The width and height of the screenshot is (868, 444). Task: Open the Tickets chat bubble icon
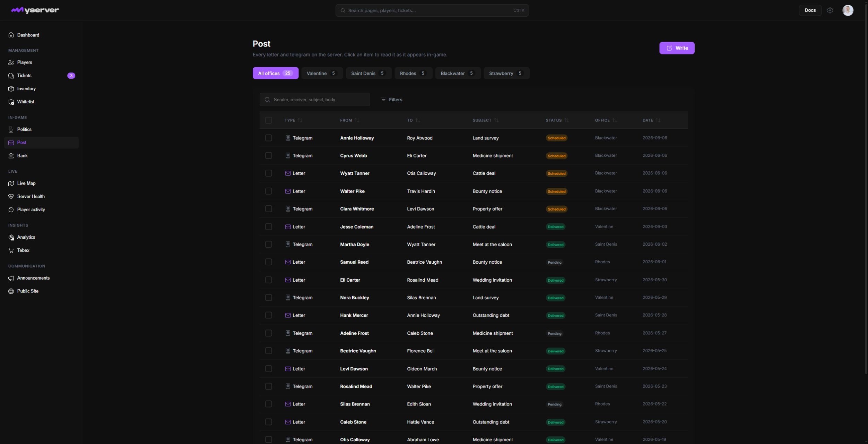pyautogui.click(x=11, y=76)
